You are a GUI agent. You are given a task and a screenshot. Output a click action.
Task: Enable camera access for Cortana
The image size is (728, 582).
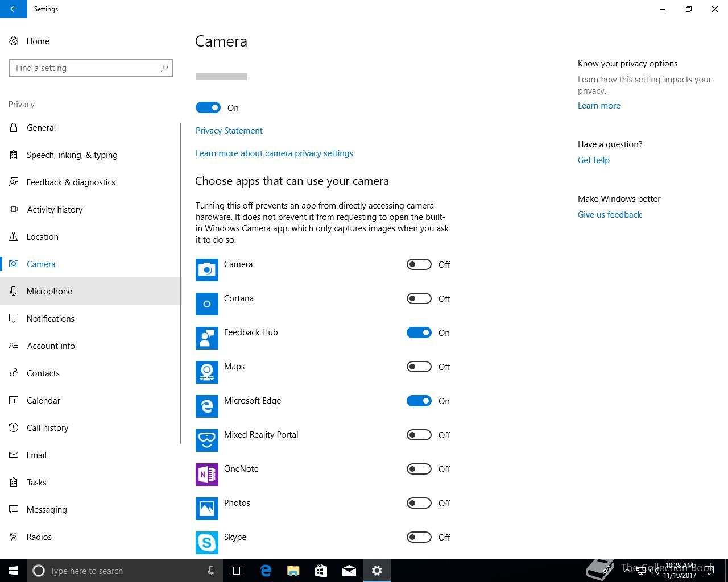coord(419,298)
